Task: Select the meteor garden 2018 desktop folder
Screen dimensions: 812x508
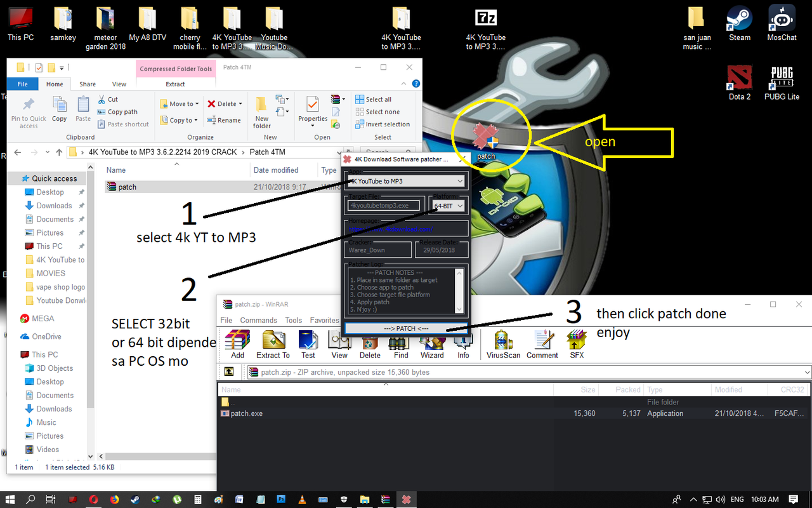Action: pyautogui.click(x=105, y=29)
